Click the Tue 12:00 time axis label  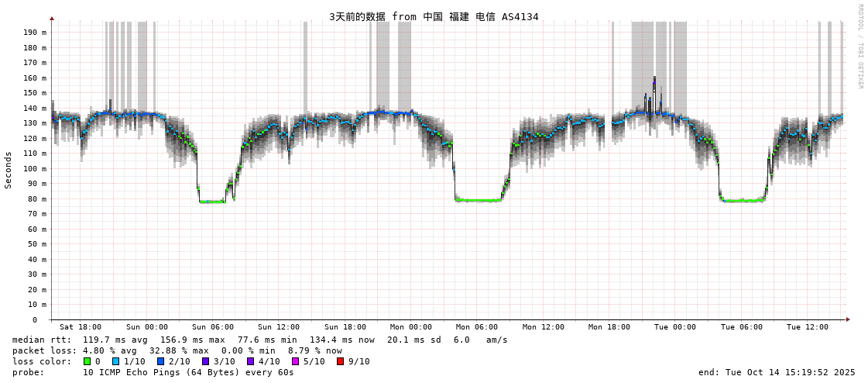click(x=808, y=327)
